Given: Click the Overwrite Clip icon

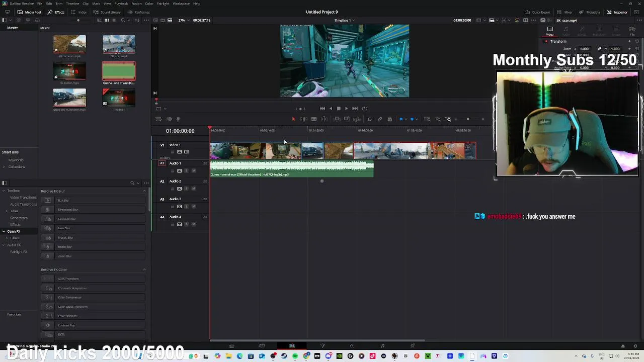Looking at the screenshot, I should click(x=347, y=119).
